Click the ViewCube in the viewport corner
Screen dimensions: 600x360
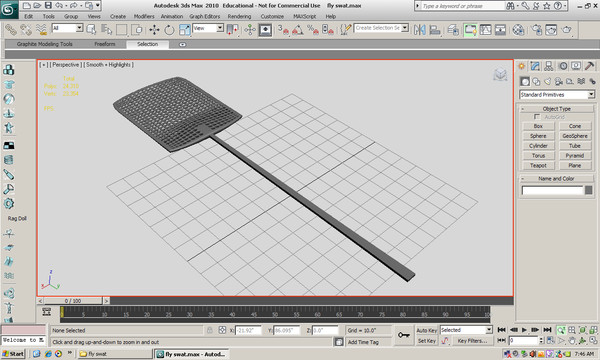(500, 74)
